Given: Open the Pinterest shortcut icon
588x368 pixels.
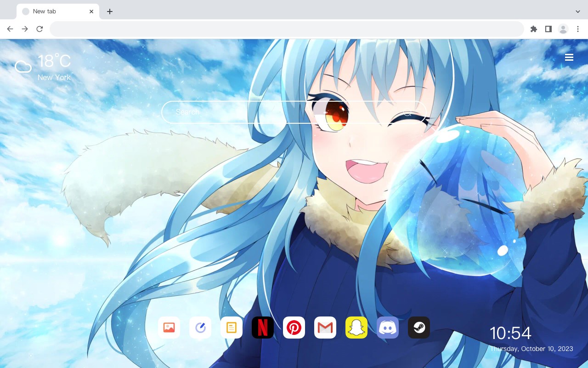Looking at the screenshot, I should [294, 328].
